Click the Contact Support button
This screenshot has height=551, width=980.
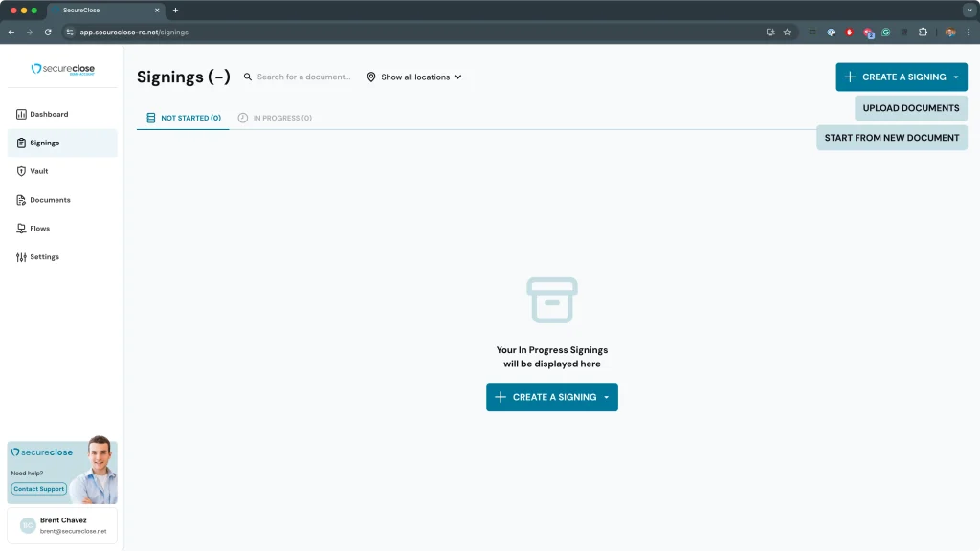[39, 489]
